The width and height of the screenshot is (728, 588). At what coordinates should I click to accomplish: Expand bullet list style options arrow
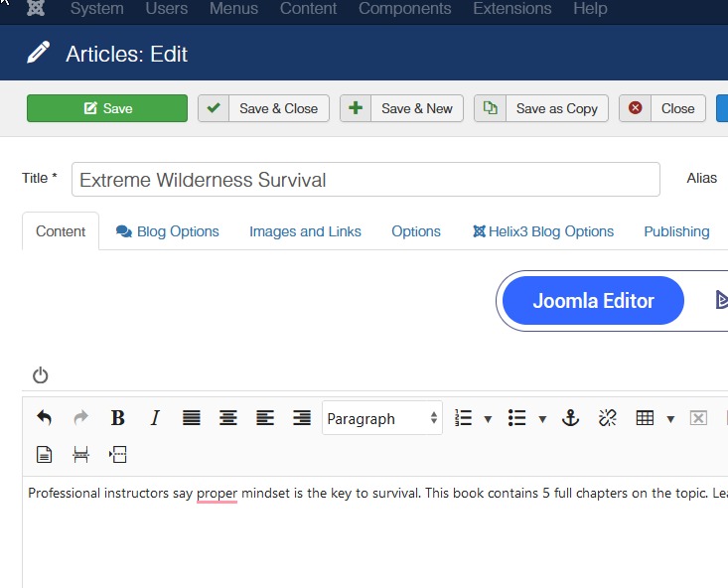(x=542, y=419)
